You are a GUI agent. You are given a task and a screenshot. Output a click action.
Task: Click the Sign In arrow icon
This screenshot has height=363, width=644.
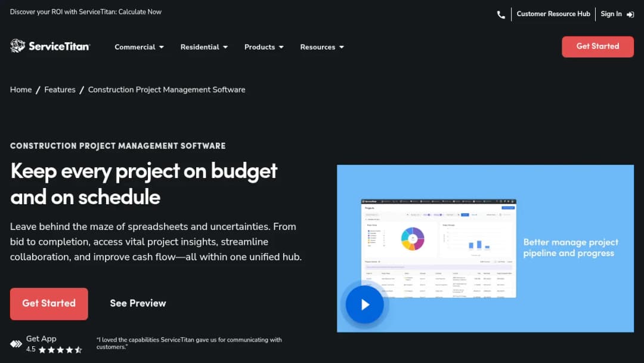(x=630, y=14)
